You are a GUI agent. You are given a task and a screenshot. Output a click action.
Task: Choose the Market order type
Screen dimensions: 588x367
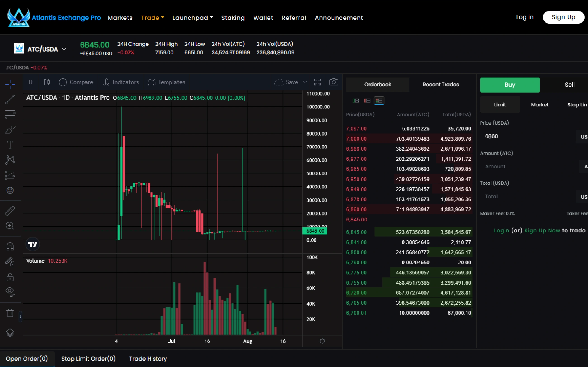coord(540,105)
